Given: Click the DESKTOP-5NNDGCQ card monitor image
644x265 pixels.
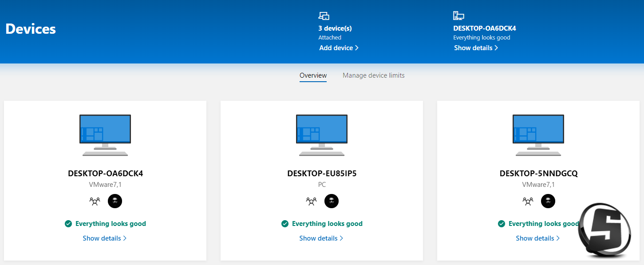Looking at the screenshot, I should click(x=538, y=135).
